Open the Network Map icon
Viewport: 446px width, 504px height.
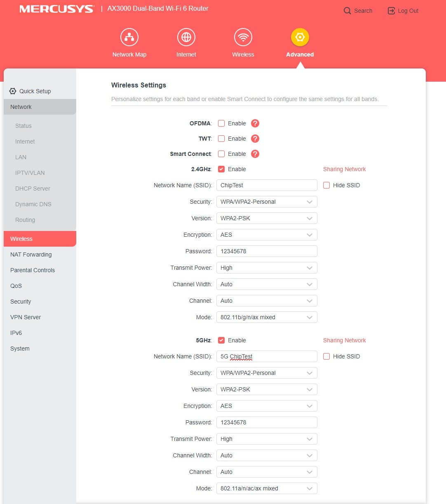coord(129,37)
